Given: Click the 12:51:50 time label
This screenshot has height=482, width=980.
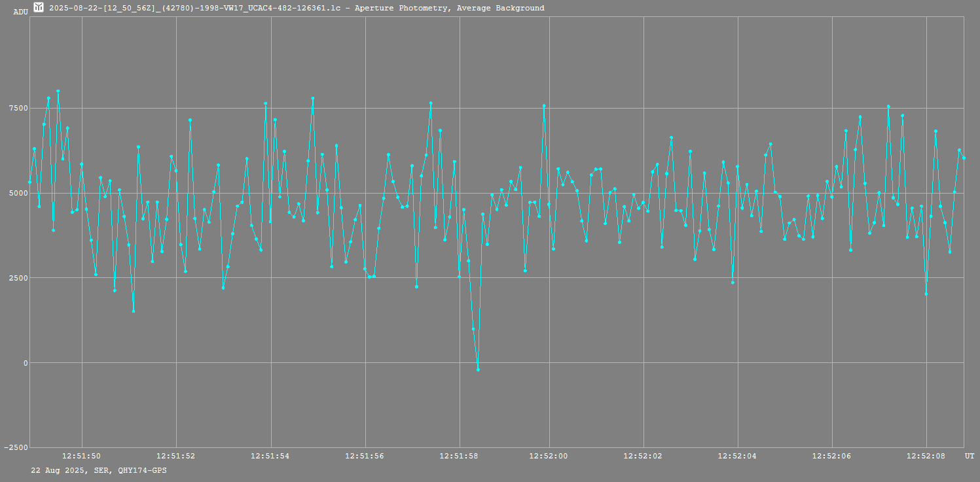Looking at the screenshot, I should point(81,455).
